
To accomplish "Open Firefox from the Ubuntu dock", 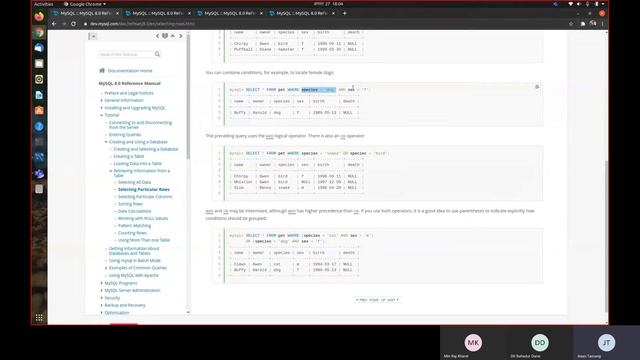I will click(x=39, y=17).
